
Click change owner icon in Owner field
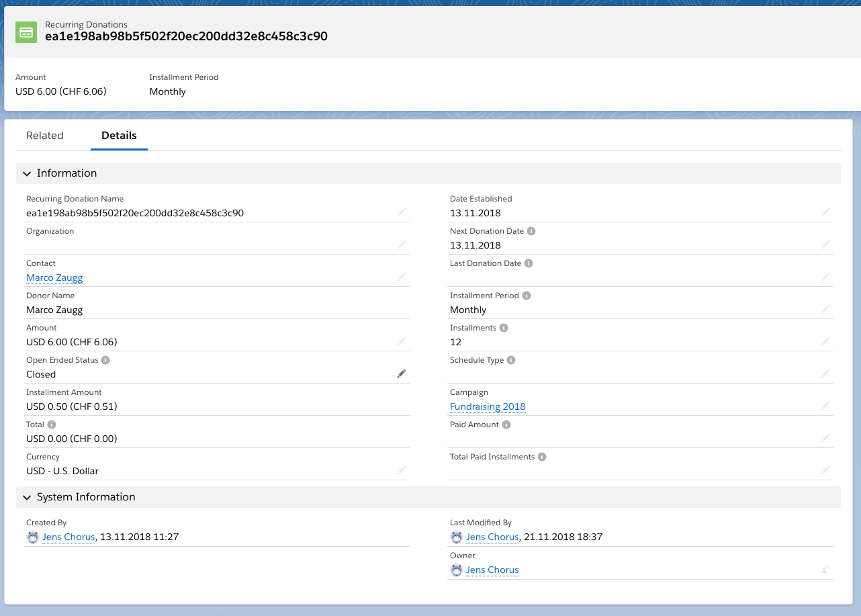click(825, 570)
